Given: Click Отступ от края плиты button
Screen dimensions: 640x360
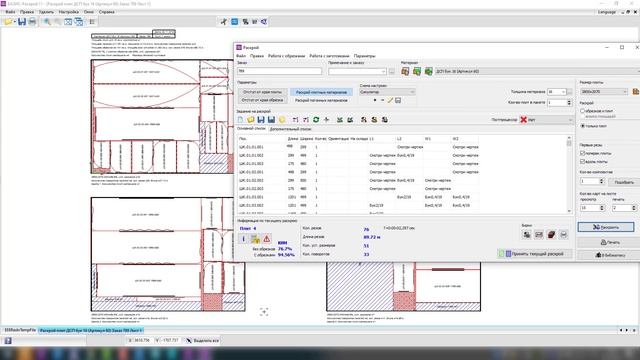Looking at the screenshot, I should click(262, 92).
